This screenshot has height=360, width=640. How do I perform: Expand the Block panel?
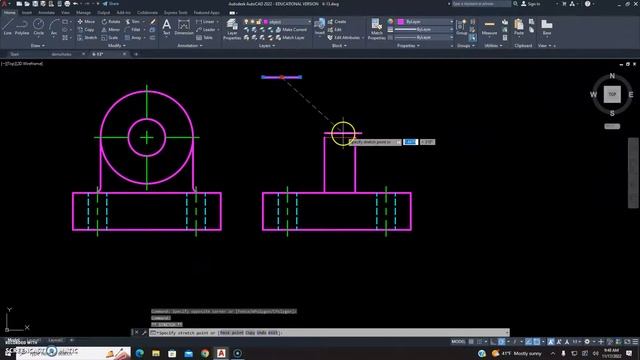[339, 46]
